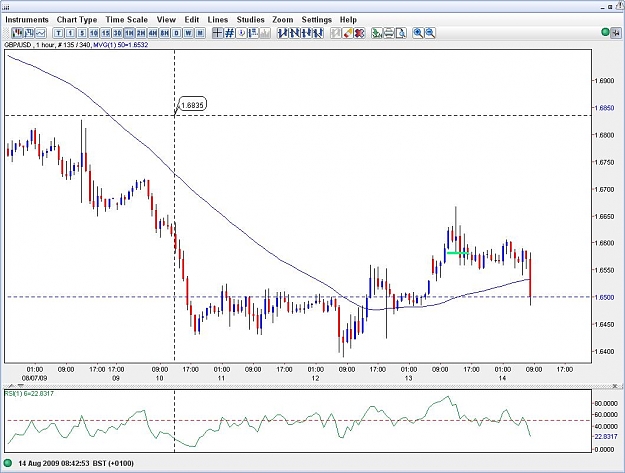Open the Studies menu

click(250, 20)
